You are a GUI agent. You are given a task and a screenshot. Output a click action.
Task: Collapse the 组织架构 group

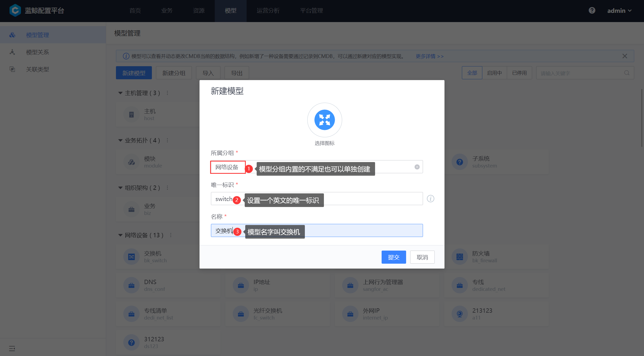[120, 188]
